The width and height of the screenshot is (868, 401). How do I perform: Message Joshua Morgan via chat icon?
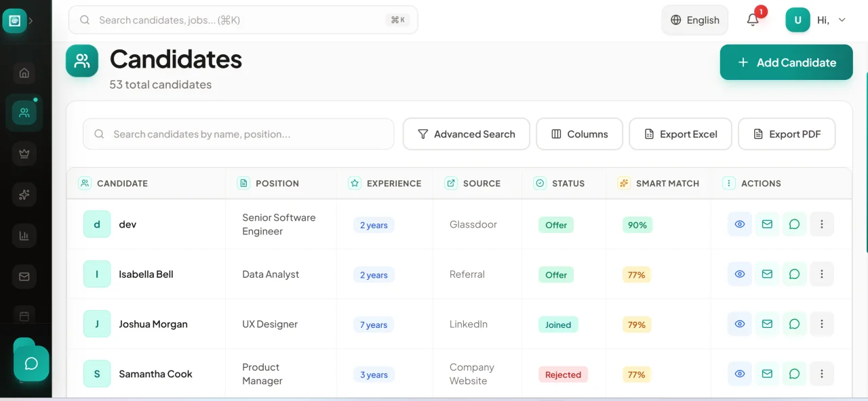click(794, 324)
